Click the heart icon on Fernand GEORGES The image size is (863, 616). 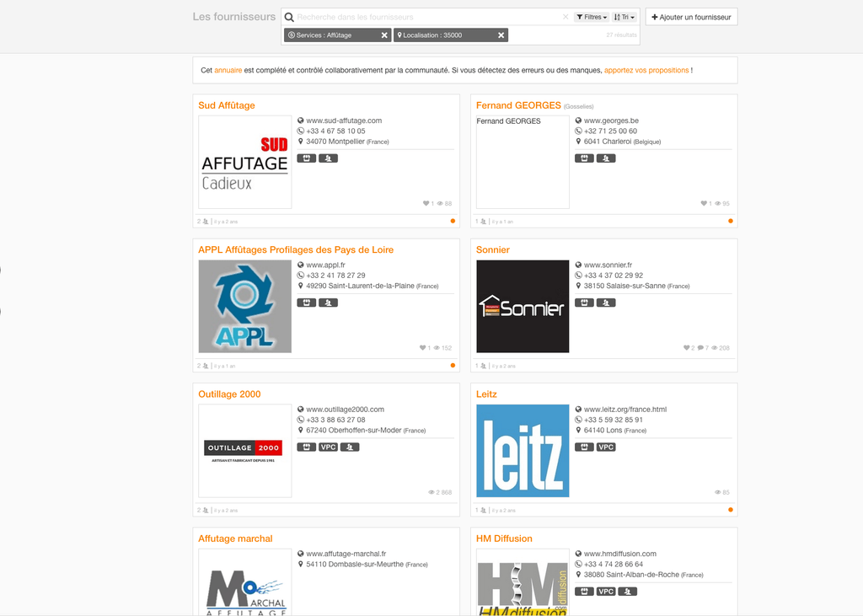tap(704, 203)
